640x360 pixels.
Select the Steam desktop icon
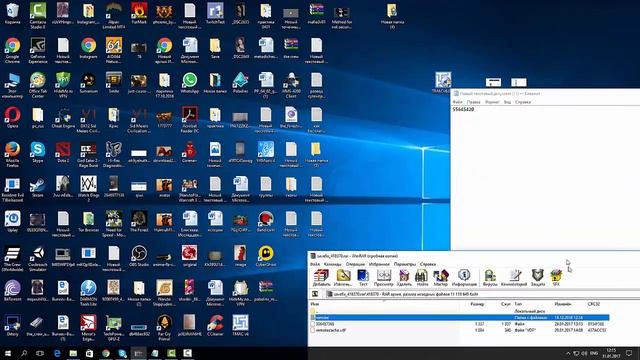click(38, 187)
